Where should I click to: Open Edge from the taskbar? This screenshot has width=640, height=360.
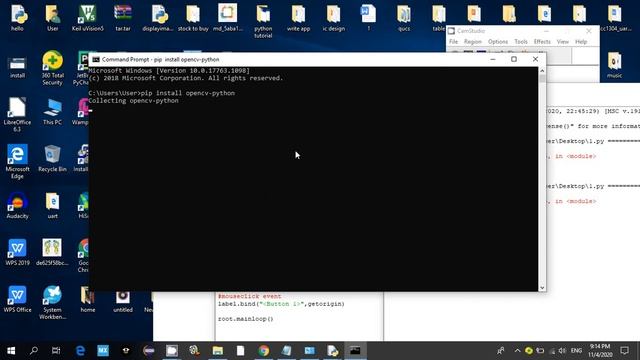[x=80, y=351]
